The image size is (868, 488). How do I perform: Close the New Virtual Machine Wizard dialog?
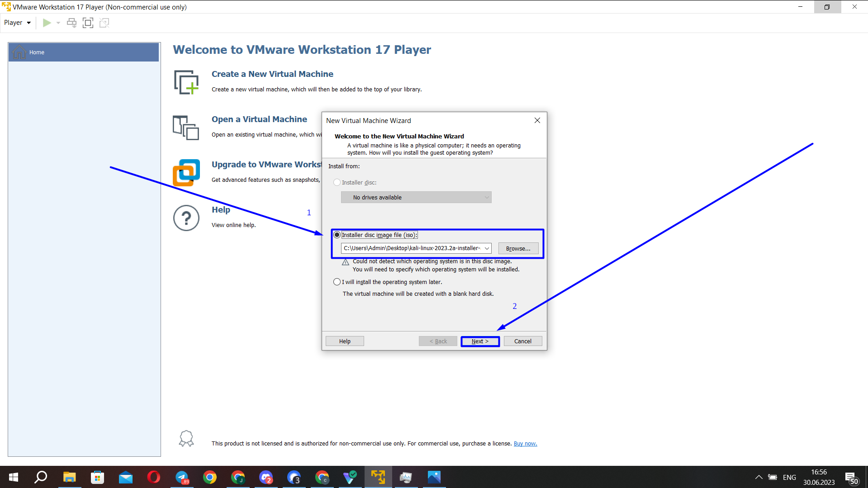537,120
